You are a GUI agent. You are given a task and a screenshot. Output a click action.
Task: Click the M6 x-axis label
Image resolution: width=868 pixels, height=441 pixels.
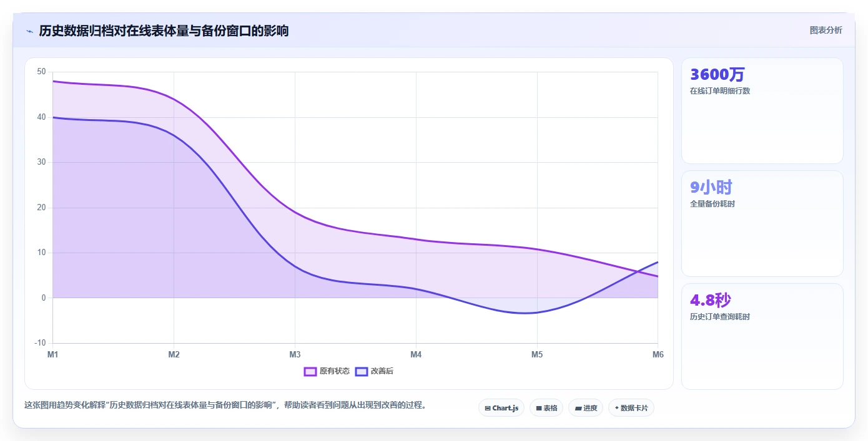point(658,355)
